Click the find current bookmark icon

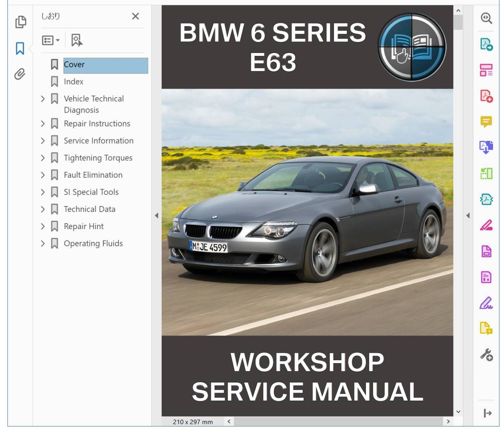tap(76, 40)
